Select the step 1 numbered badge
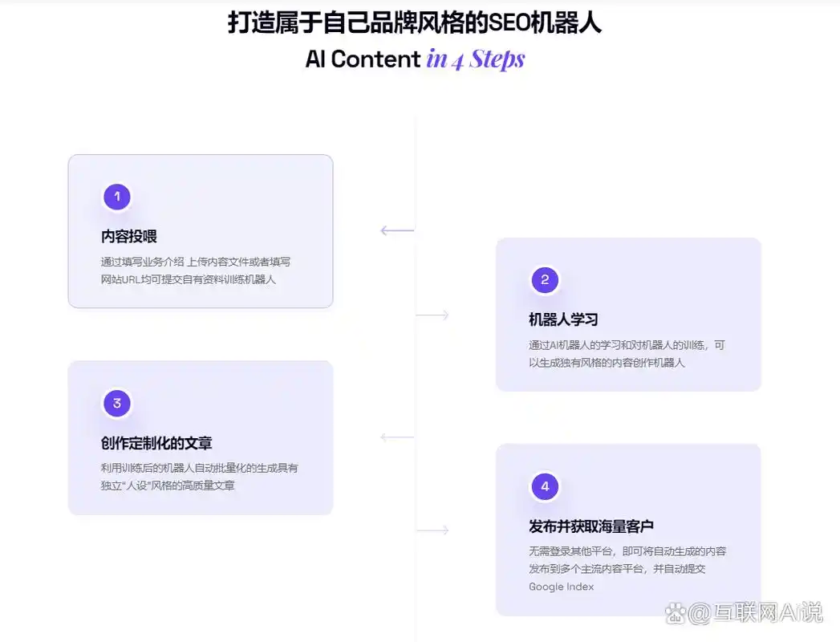840x642 pixels. (116, 196)
